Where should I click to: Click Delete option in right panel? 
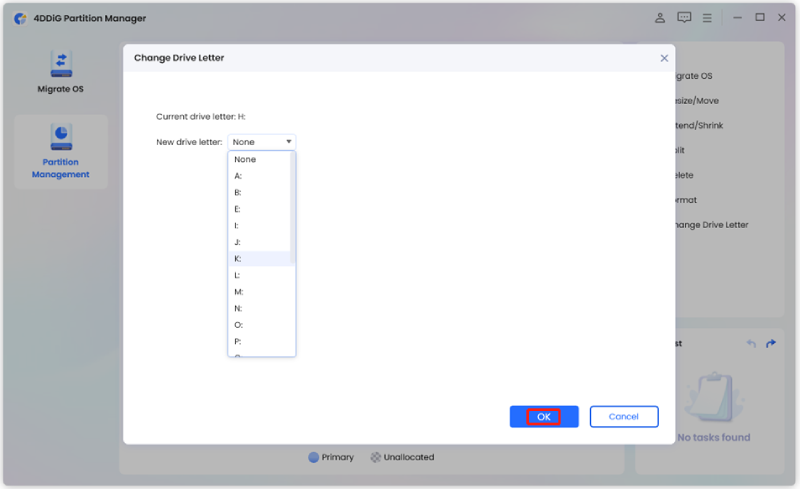click(684, 175)
